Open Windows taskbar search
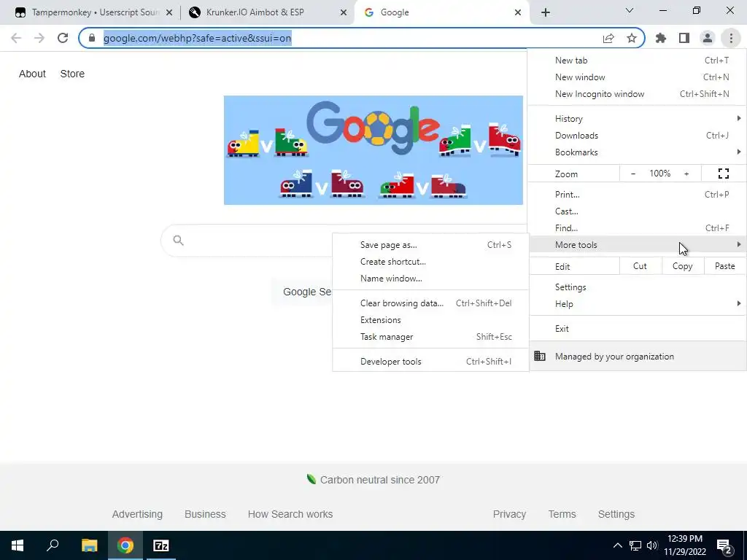Screen dimensions: 747x560 (53, 545)
